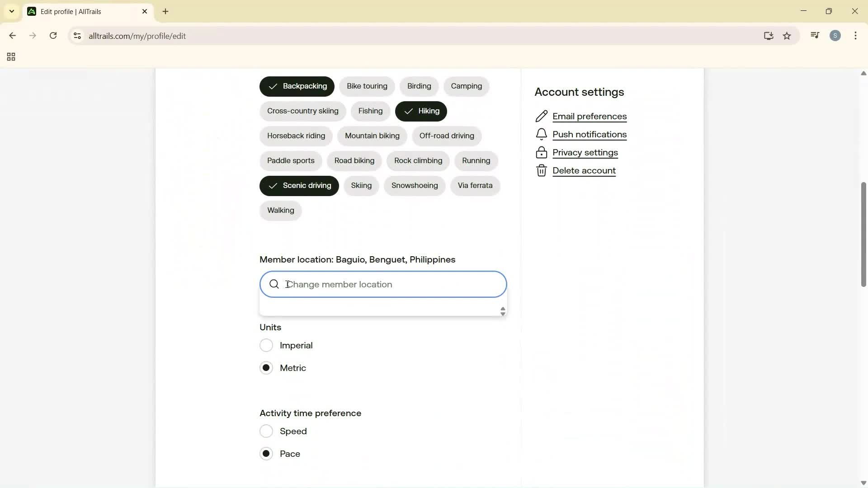Bookmark this page with the star icon
868x488 pixels.
787,36
